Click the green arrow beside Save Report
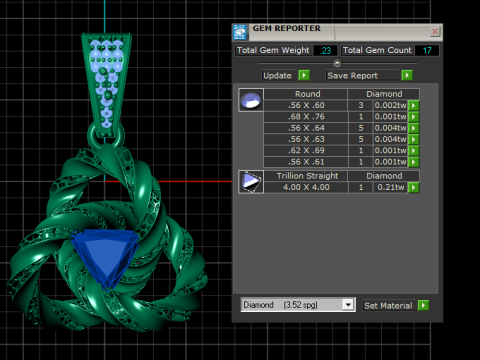This screenshot has height=360, width=480. (407, 75)
